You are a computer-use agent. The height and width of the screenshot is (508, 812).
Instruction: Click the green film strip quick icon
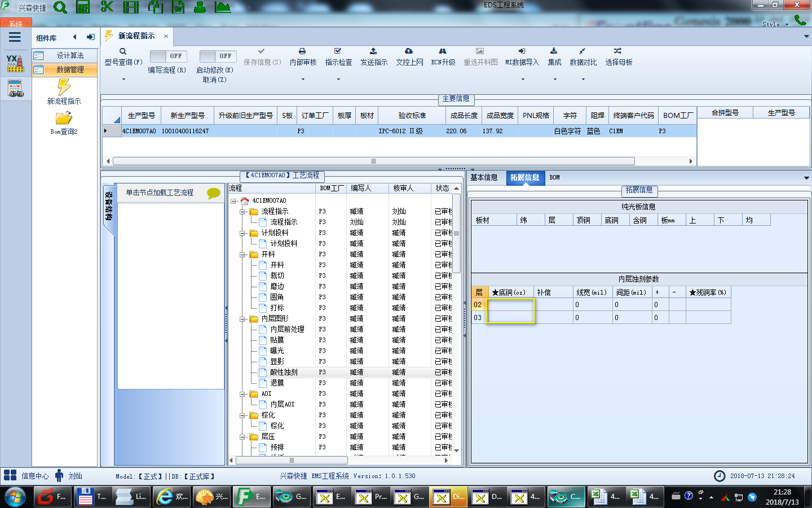click(131, 7)
